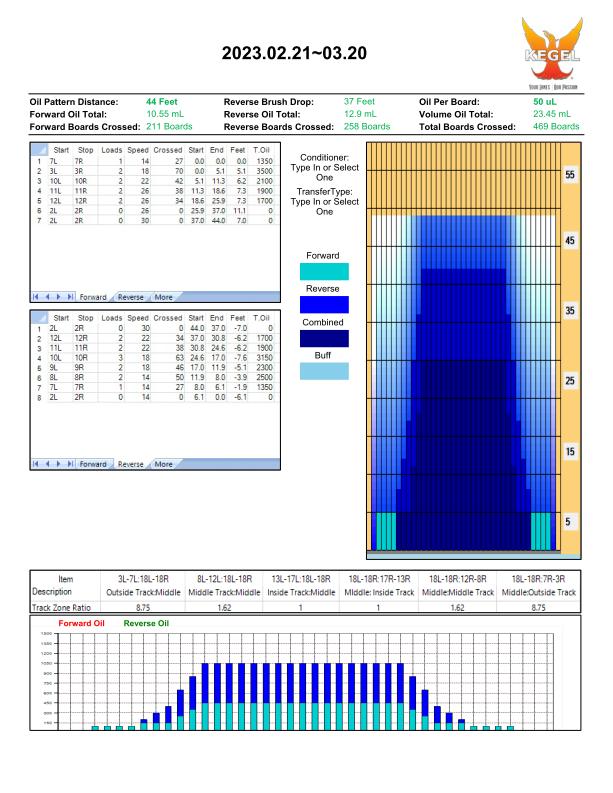The image size is (613, 793).
Task: Click T.Oil cell '2300' in reverse table
Action: pyautogui.click(x=265, y=368)
